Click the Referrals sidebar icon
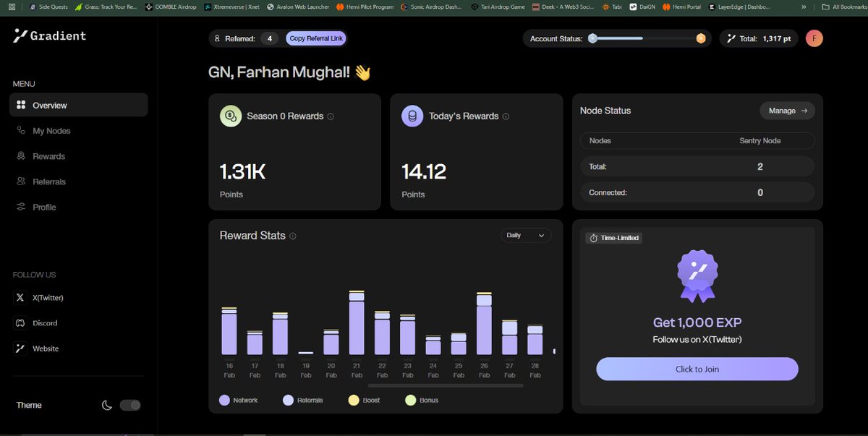Screen dimensions: 868x436 tap(20, 181)
